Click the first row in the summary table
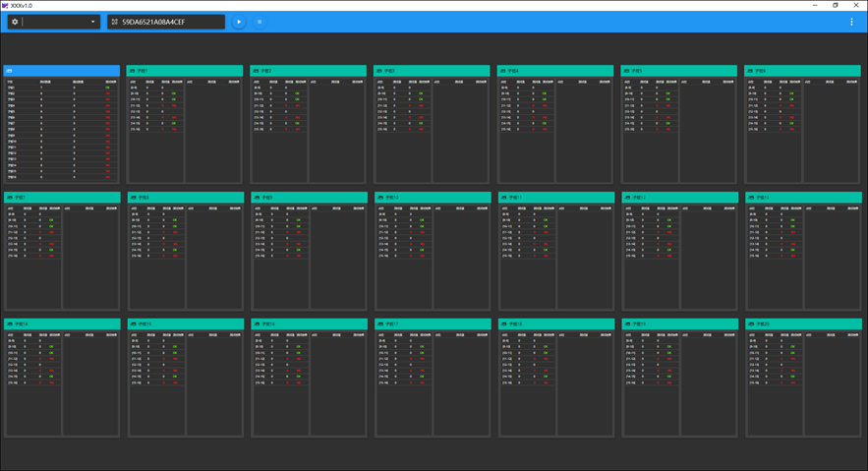 click(61, 88)
